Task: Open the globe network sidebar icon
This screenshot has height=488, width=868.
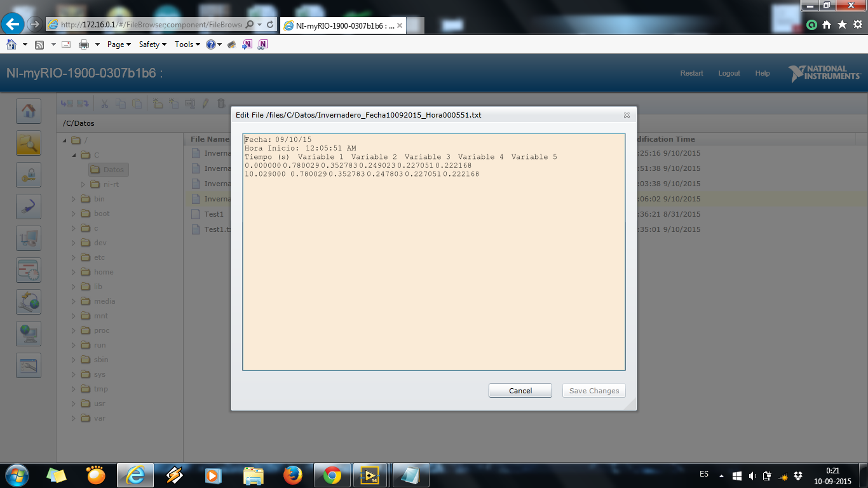Action: (x=29, y=302)
